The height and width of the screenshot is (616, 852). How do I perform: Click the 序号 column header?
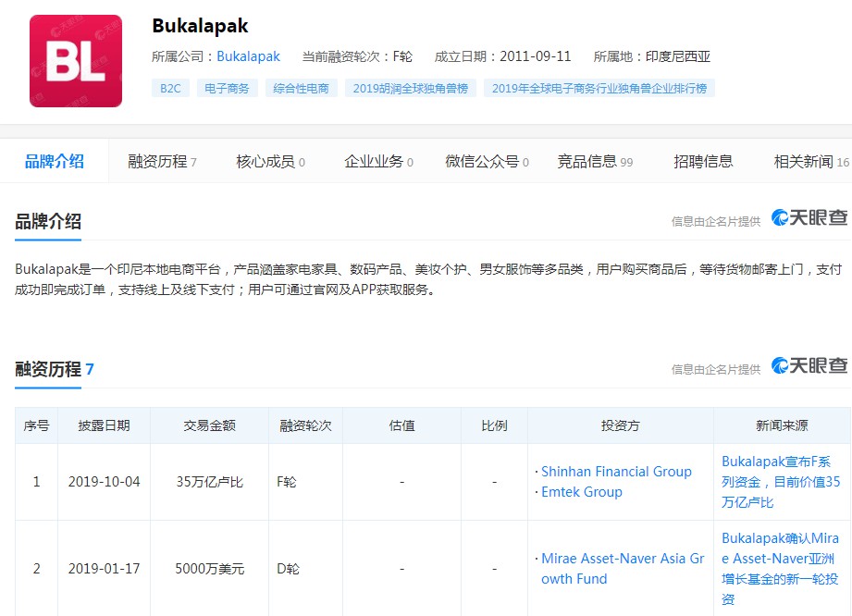click(x=36, y=425)
